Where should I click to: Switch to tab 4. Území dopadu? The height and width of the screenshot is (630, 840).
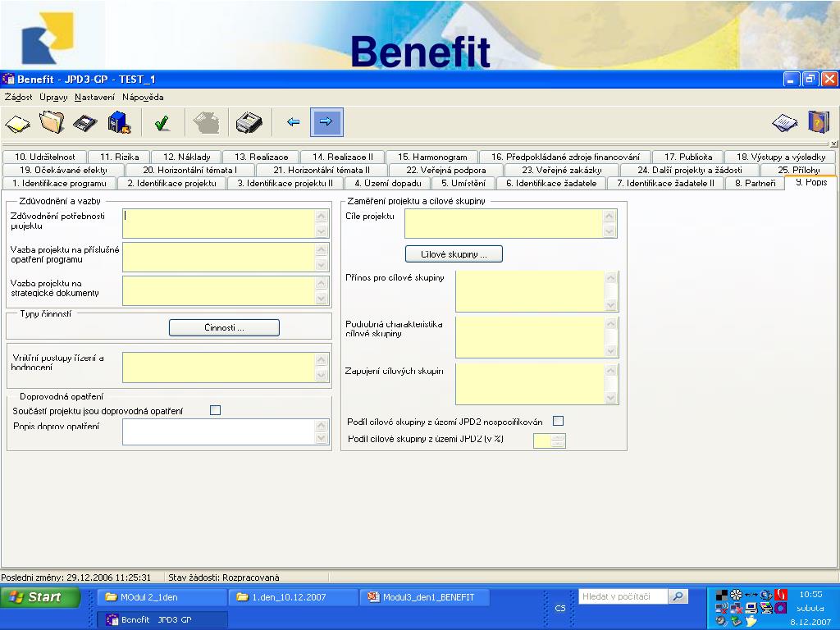pos(387,183)
